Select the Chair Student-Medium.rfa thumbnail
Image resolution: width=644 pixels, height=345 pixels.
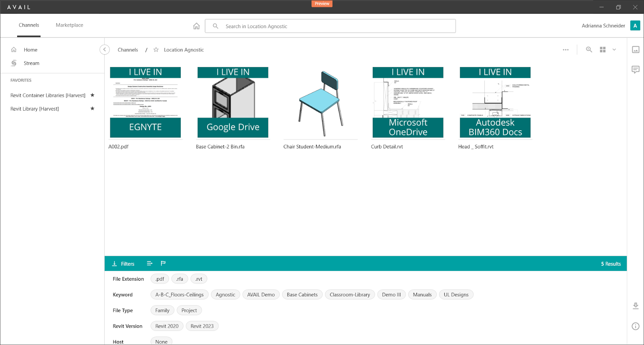pyautogui.click(x=320, y=103)
